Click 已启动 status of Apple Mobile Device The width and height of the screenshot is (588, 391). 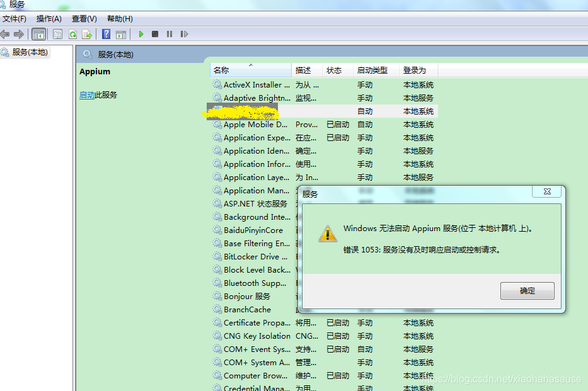coord(338,125)
